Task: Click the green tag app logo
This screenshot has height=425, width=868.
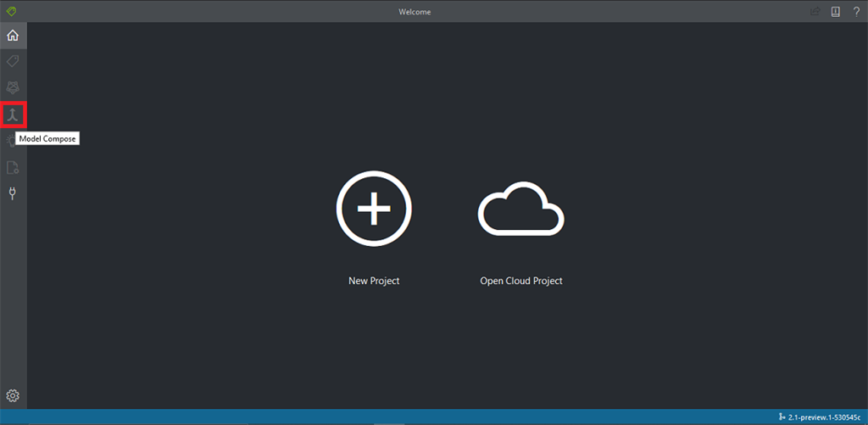Action: [12, 11]
